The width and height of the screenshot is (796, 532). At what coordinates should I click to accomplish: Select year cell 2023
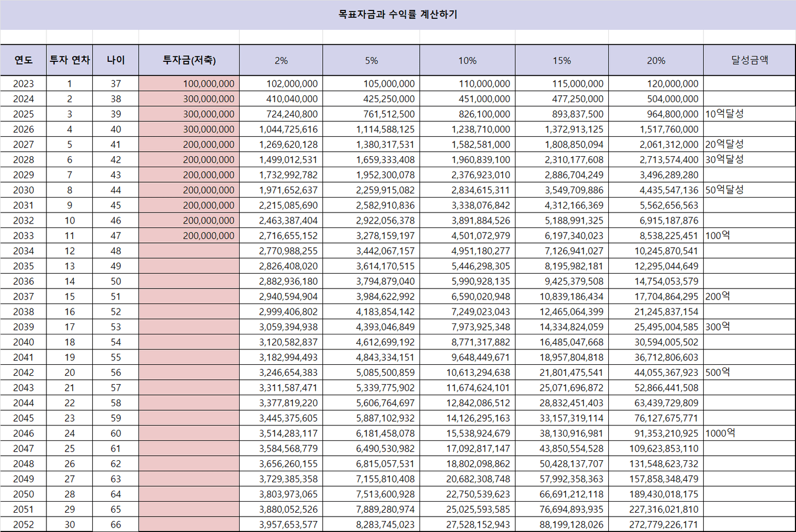tap(23, 83)
